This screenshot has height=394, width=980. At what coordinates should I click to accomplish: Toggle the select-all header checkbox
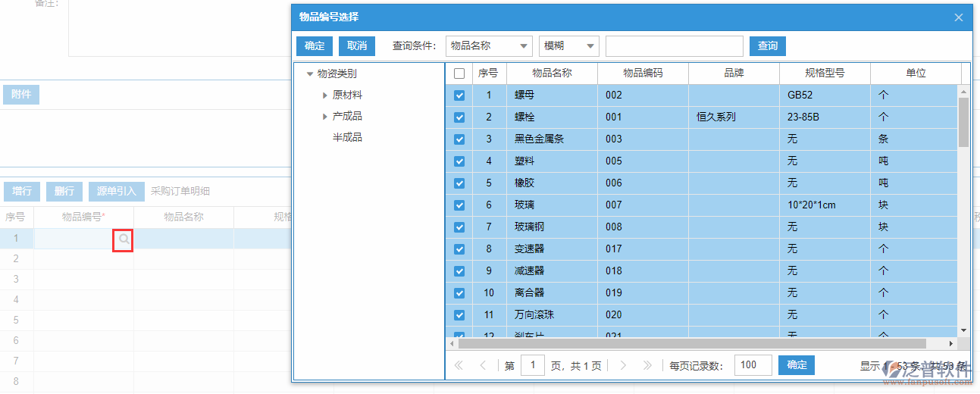click(x=459, y=73)
